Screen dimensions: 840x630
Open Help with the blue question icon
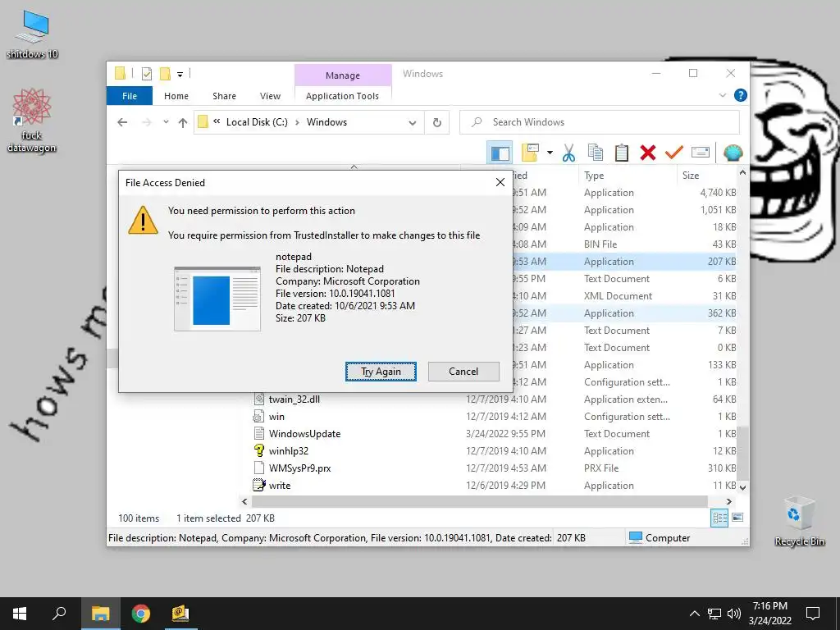click(x=741, y=95)
